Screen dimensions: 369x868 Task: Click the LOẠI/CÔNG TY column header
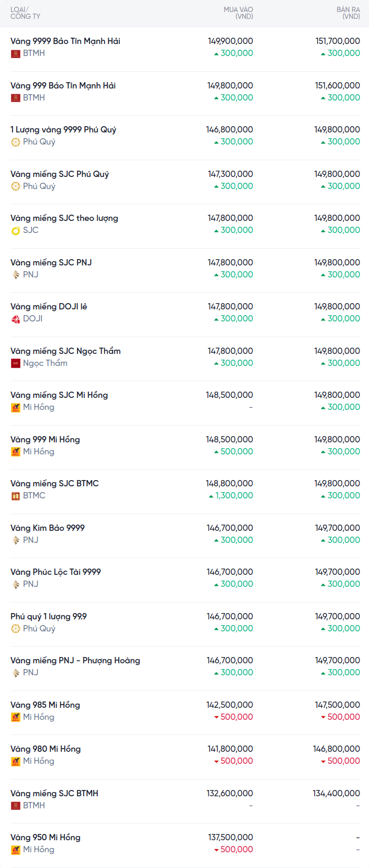point(25,13)
